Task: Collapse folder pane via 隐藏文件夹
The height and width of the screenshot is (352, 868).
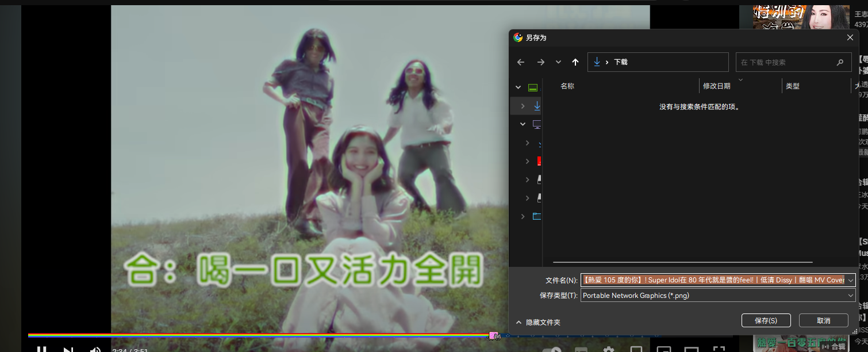Action: pyautogui.click(x=537, y=322)
